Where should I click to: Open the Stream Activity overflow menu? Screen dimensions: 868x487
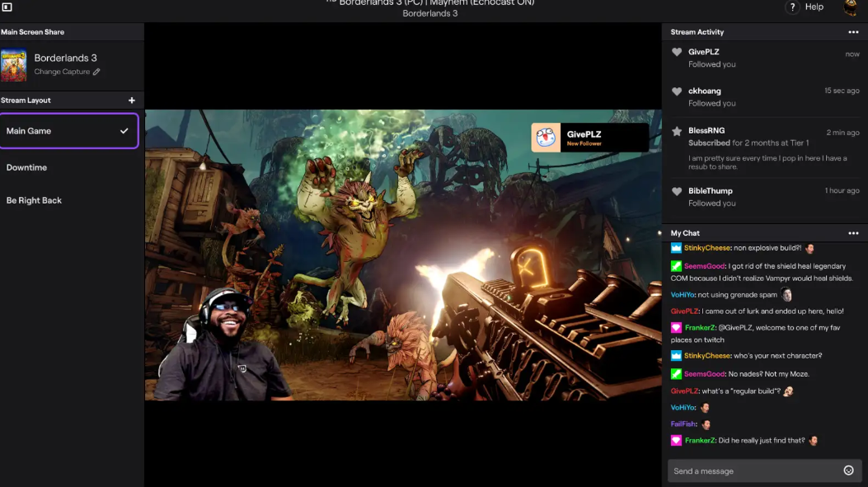[853, 31]
